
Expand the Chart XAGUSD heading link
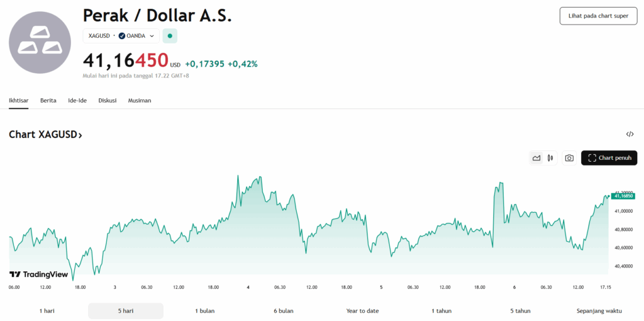pyautogui.click(x=45, y=135)
